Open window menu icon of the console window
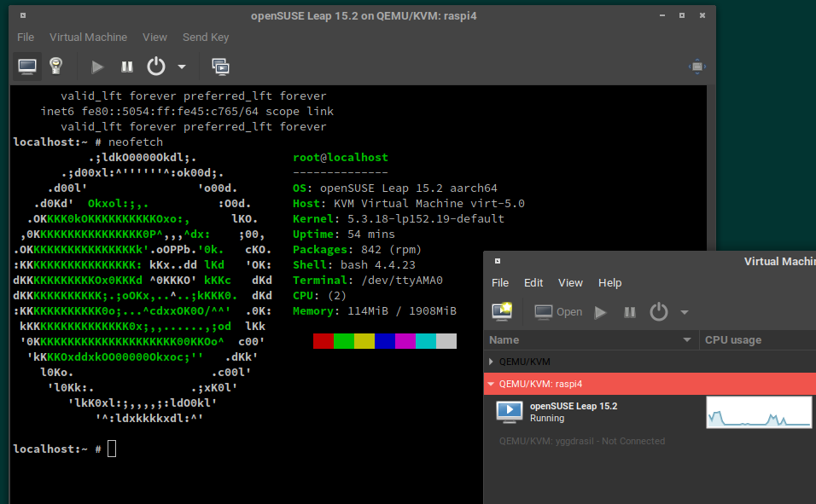The width and height of the screenshot is (816, 504). [x=23, y=15]
